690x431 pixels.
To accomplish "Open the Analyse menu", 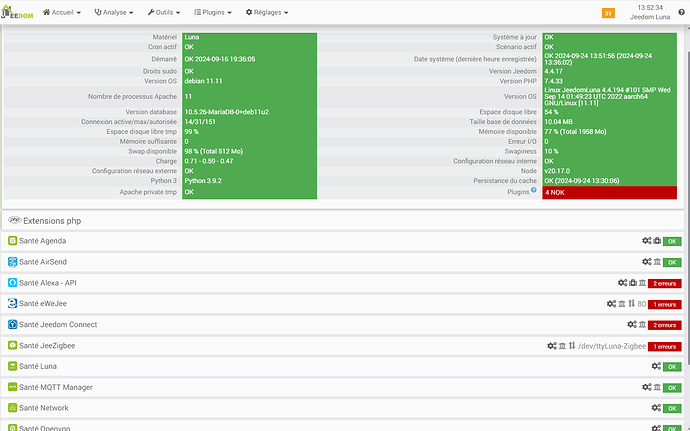I will click(114, 12).
